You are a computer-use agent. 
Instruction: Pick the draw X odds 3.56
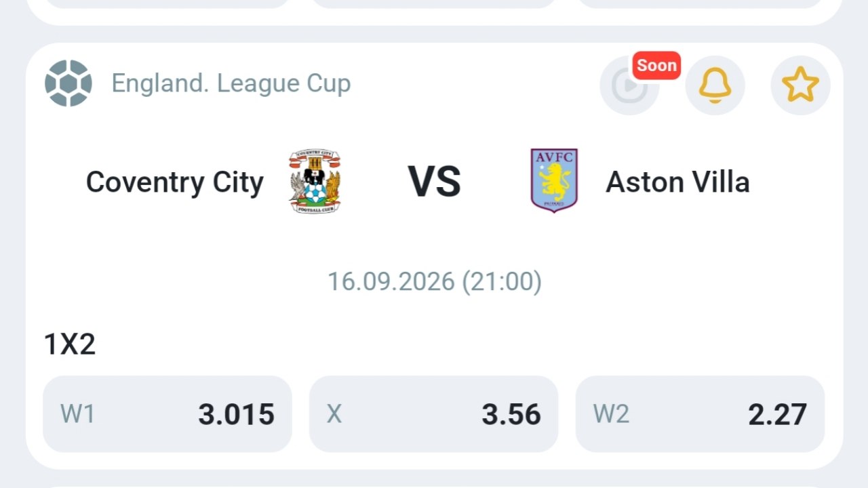pyautogui.click(x=434, y=414)
